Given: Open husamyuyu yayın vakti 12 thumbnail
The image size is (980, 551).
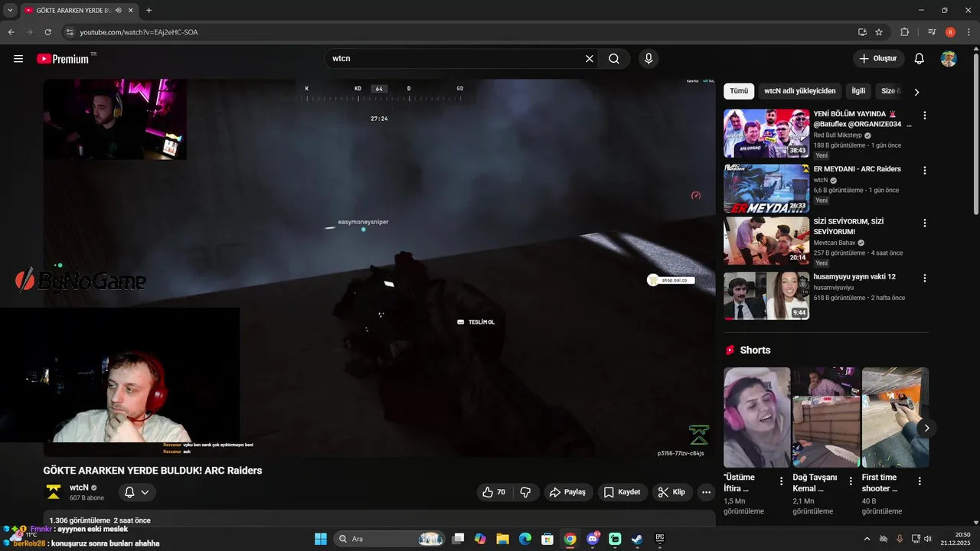Looking at the screenshot, I should (x=766, y=295).
